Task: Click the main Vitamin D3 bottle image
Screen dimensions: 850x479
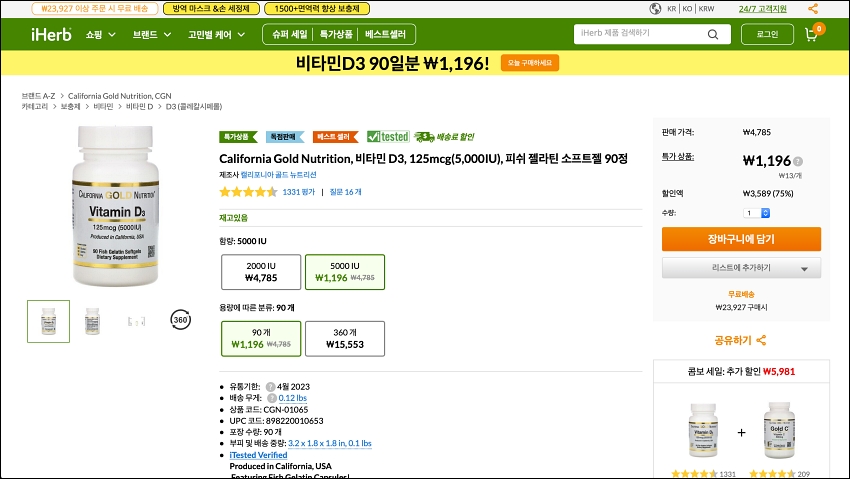Action: pos(115,206)
